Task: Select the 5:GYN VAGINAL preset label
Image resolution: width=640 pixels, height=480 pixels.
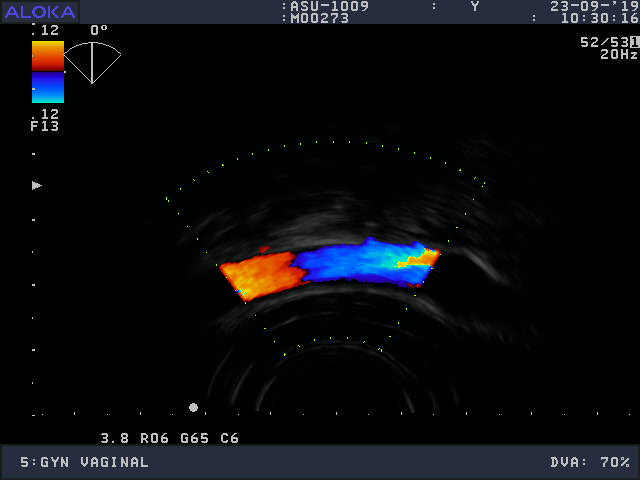Action: coord(84,462)
